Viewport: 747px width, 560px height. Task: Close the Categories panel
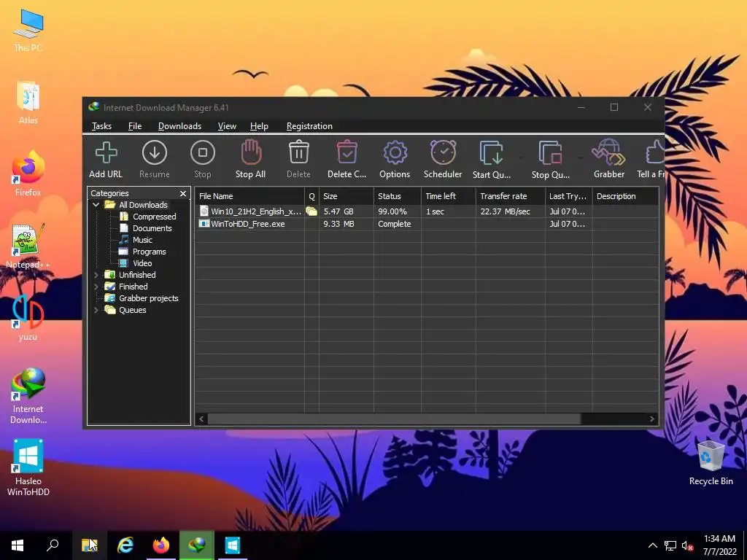(183, 193)
